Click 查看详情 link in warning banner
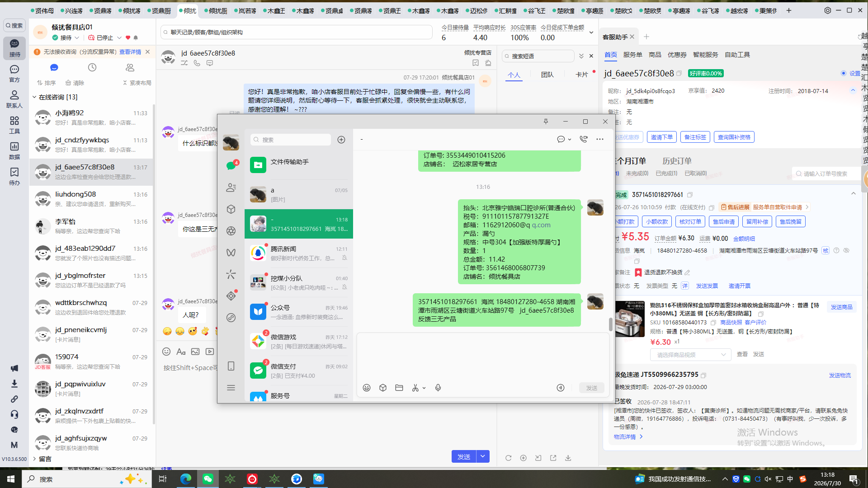The width and height of the screenshot is (868, 488). point(130,52)
